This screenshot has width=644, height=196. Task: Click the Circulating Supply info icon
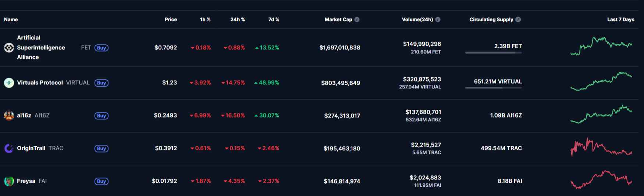[518, 20]
